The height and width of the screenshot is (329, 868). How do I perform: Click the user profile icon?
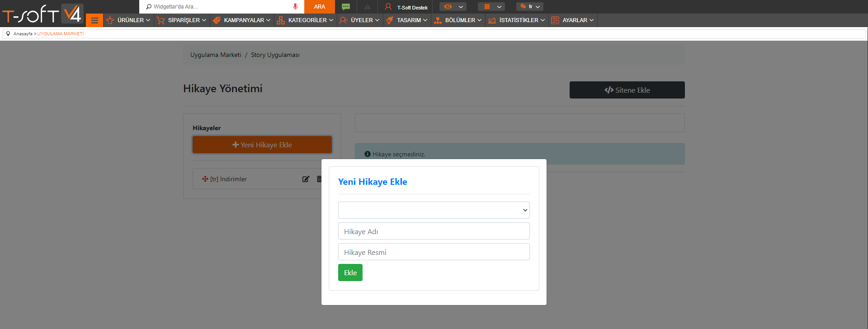point(388,7)
